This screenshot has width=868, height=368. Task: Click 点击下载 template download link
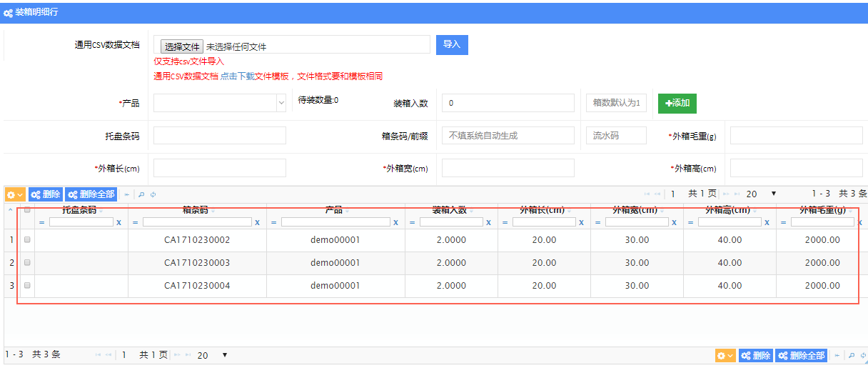(x=237, y=76)
